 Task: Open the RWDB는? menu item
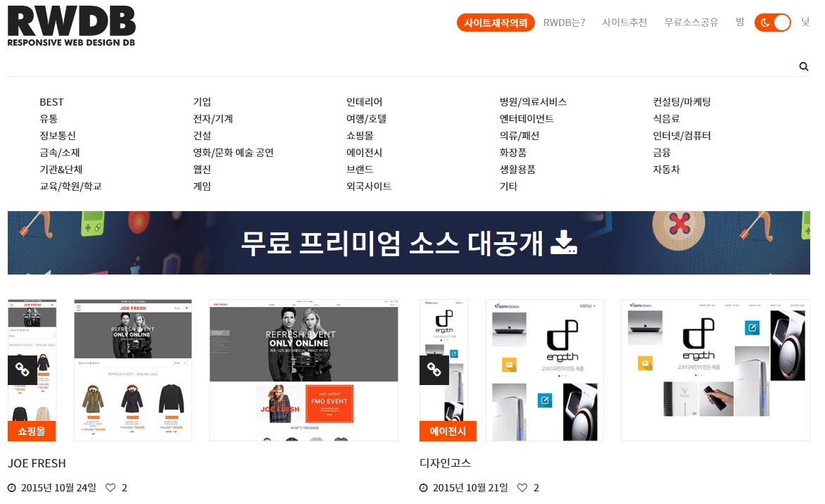tap(564, 23)
